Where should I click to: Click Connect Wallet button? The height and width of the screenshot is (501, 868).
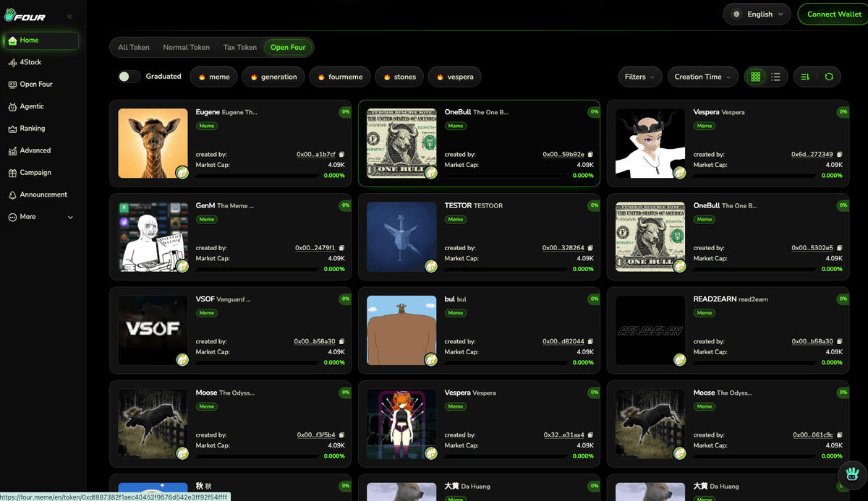click(834, 14)
